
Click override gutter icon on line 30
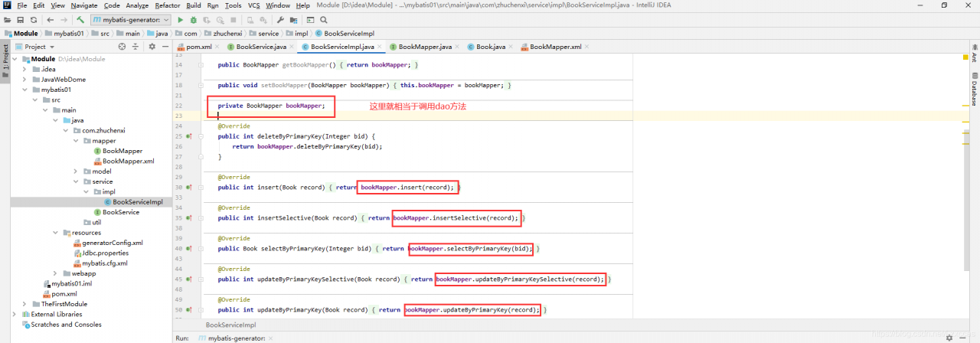pyautogui.click(x=188, y=188)
